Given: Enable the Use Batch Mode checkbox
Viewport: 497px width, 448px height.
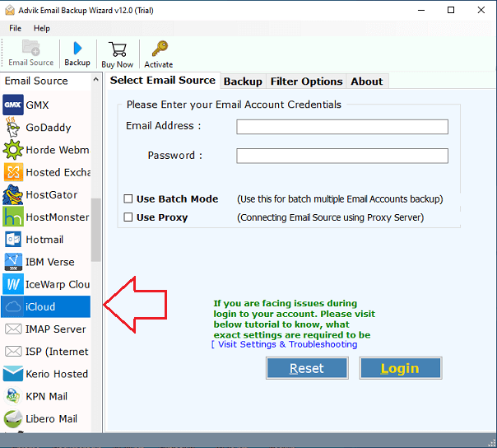Looking at the screenshot, I should pos(128,198).
